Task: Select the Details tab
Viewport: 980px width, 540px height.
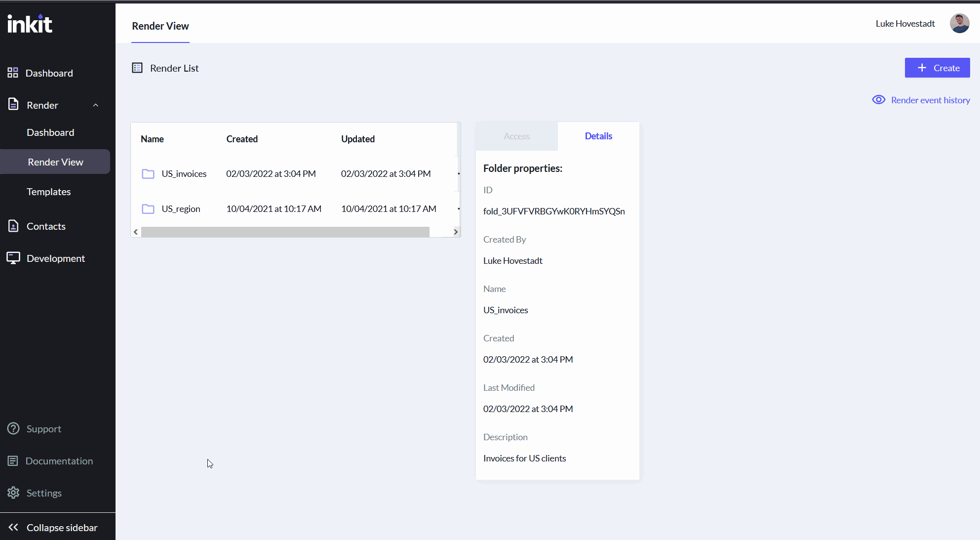Action: [598, 136]
